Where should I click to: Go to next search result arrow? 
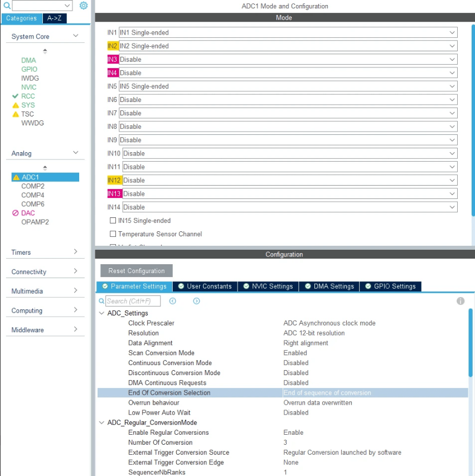[196, 301]
